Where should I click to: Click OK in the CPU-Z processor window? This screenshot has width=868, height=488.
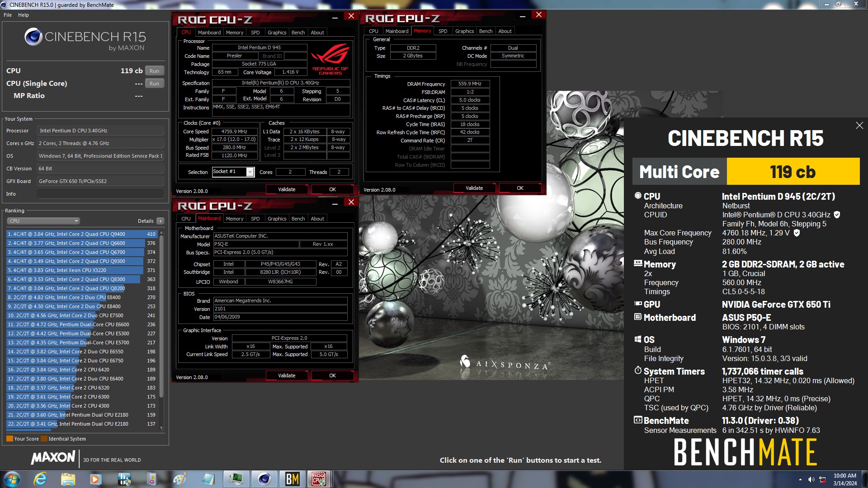point(332,189)
